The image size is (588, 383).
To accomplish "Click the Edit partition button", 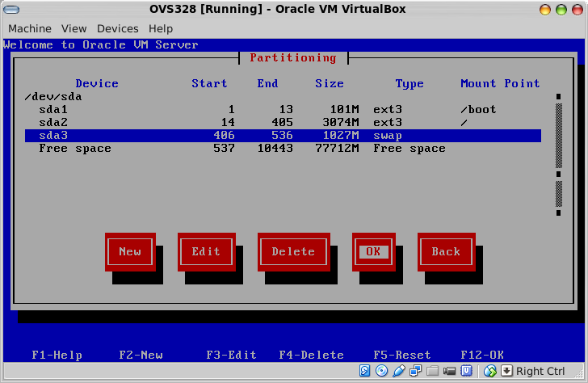I will [206, 252].
